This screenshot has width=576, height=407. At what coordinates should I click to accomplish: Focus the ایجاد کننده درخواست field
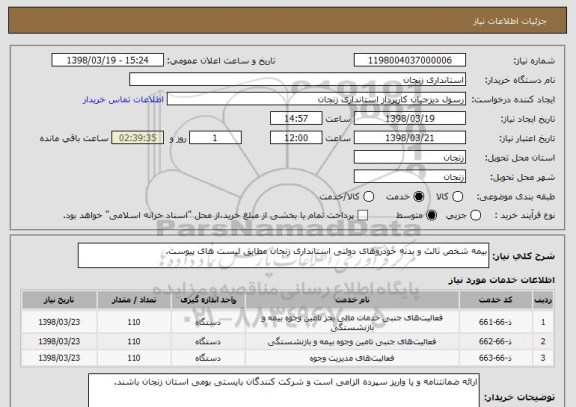coord(316,99)
